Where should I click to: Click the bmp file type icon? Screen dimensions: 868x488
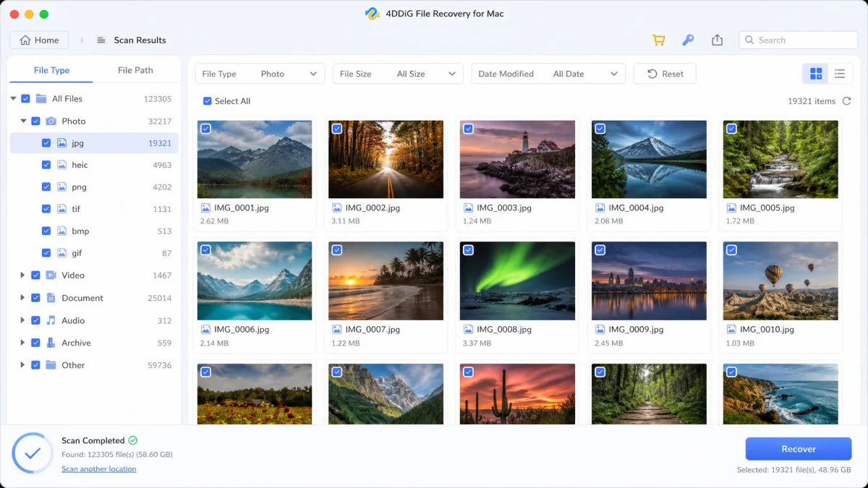point(61,231)
